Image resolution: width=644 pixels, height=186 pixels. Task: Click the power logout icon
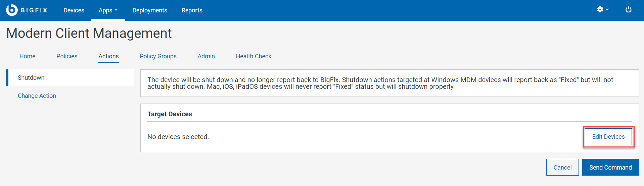[x=628, y=10]
